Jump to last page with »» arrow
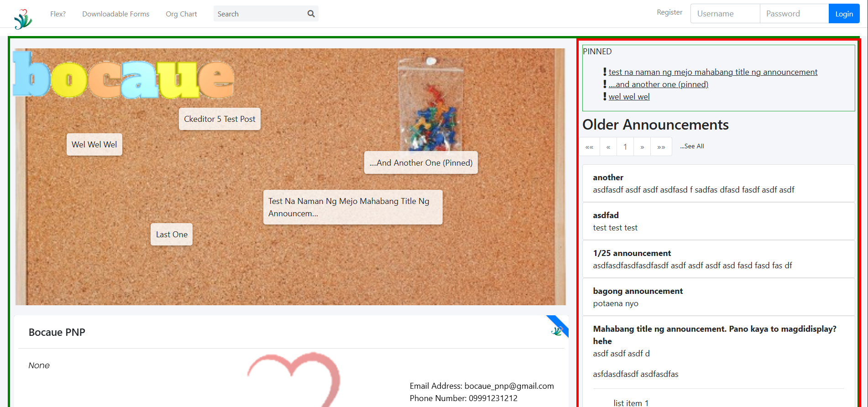Viewport: 868px width, 407px height. click(661, 147)
